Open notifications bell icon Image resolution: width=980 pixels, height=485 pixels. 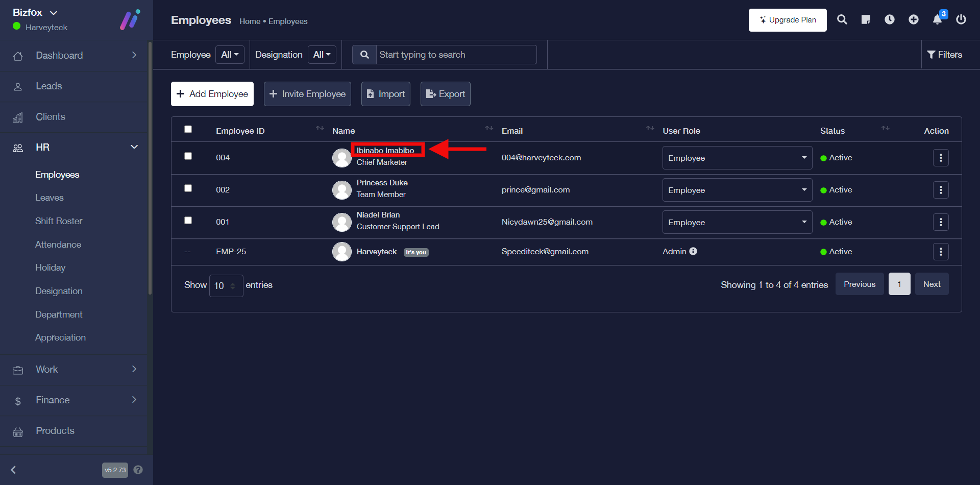[938, 20]
